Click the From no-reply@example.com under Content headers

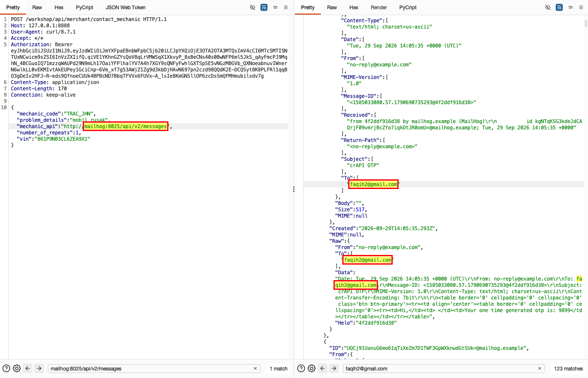click(x=379, y=65)
